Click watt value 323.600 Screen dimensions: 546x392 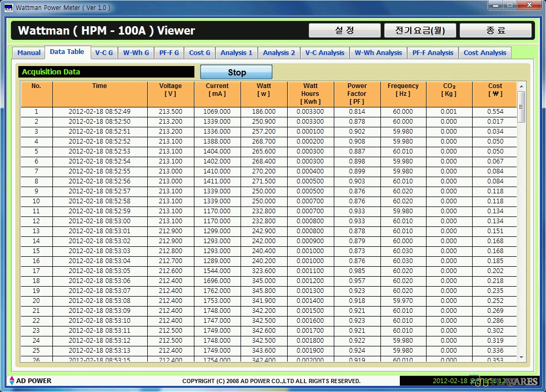264,271
